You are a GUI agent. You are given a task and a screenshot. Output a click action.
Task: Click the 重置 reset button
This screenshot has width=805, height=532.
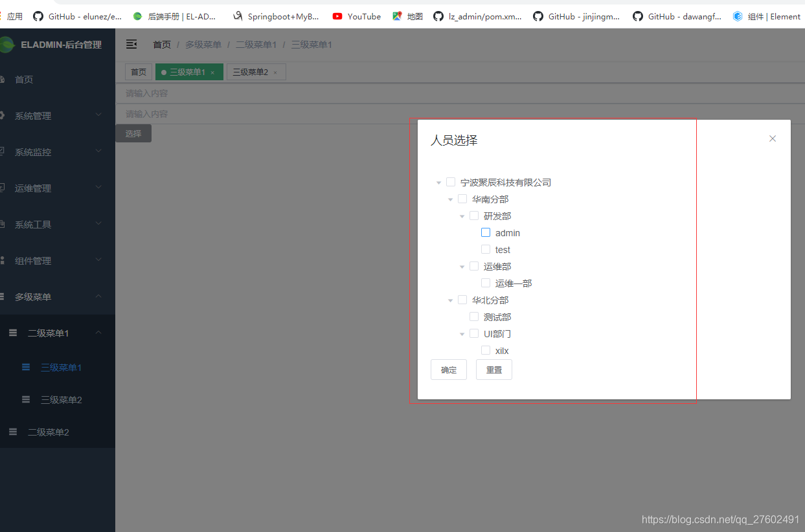(x=494, y=370)
